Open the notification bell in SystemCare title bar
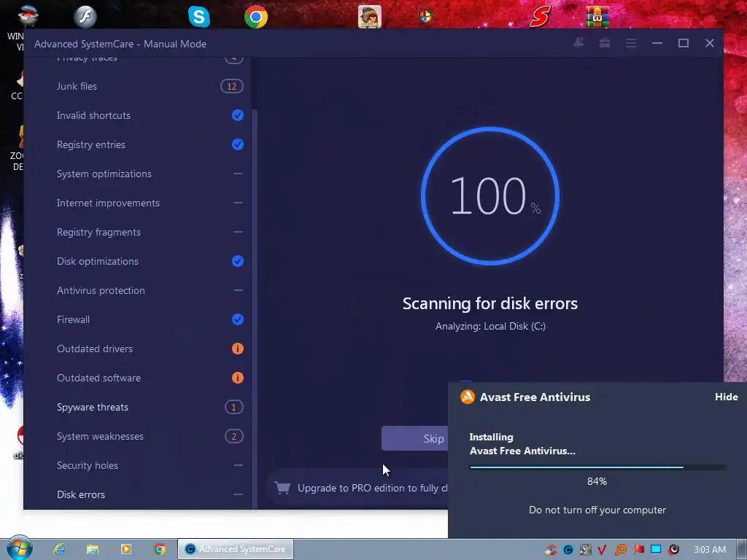The image size is (747, 560). 578,43
